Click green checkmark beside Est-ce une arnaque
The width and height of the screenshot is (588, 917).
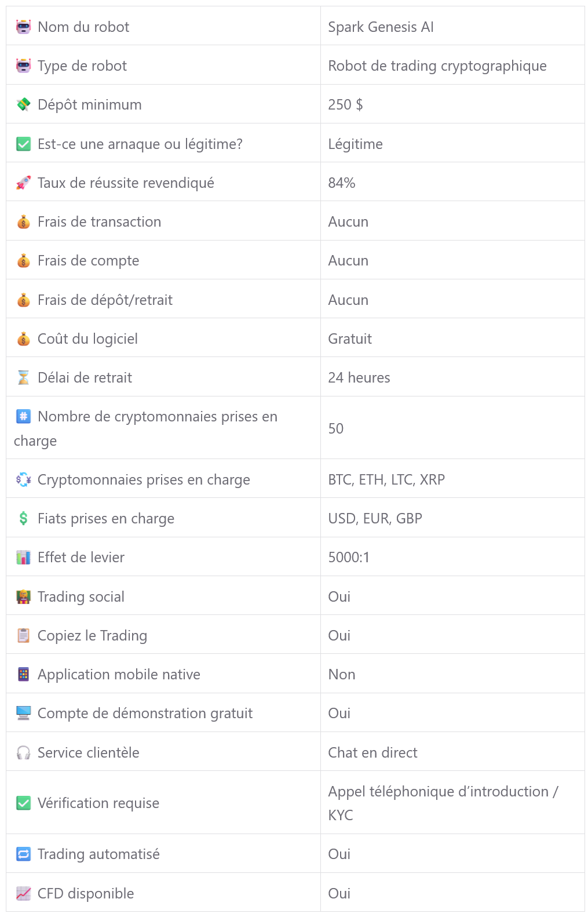23,144
